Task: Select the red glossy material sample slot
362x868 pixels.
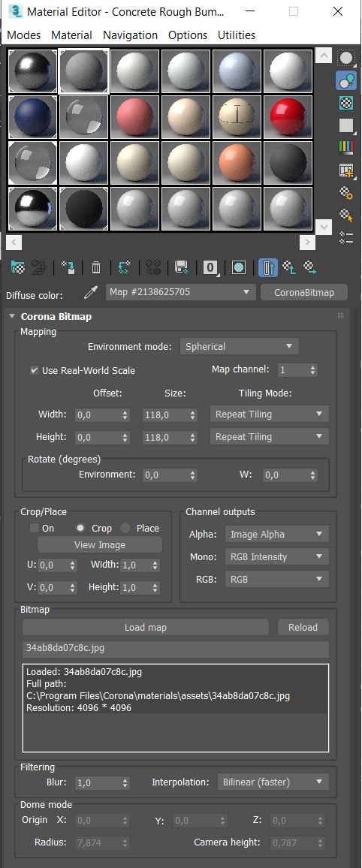Action: [288, 117]
